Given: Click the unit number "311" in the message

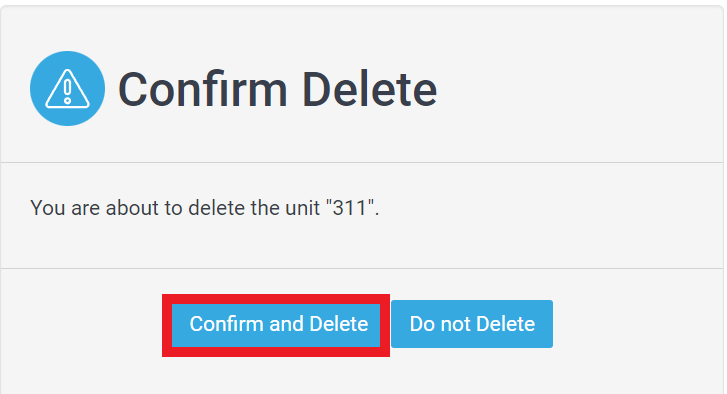Looking at the screenshot, I should 350,208.
